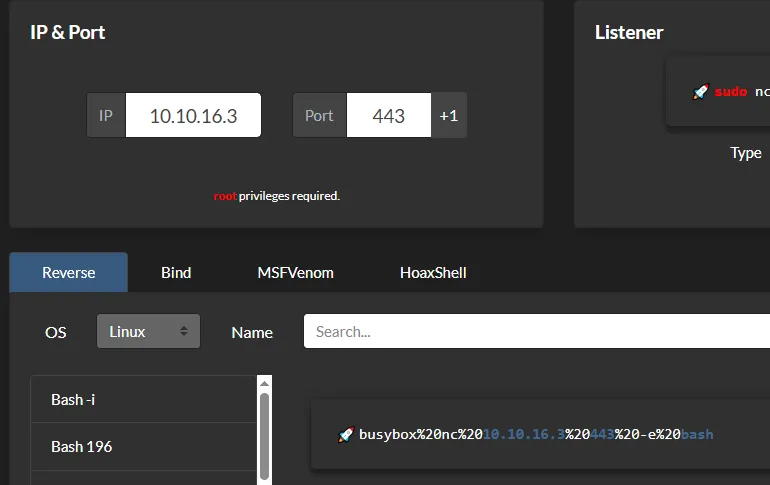Click the rocket icon beside the sudo listener command
770x485 pixels.
(700, 92)
